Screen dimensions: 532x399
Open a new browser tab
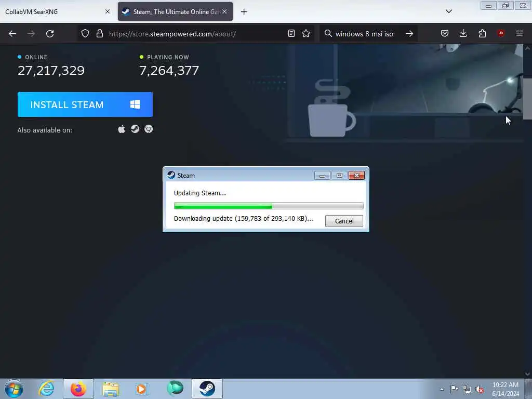pyautogui.click(x=244, y=12)
